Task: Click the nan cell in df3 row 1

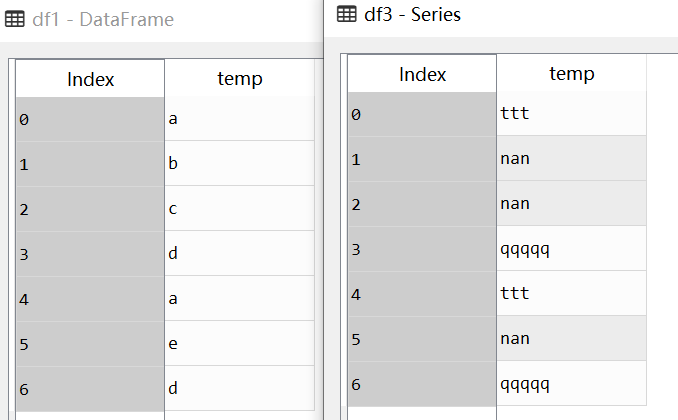Action: [572, 158]
